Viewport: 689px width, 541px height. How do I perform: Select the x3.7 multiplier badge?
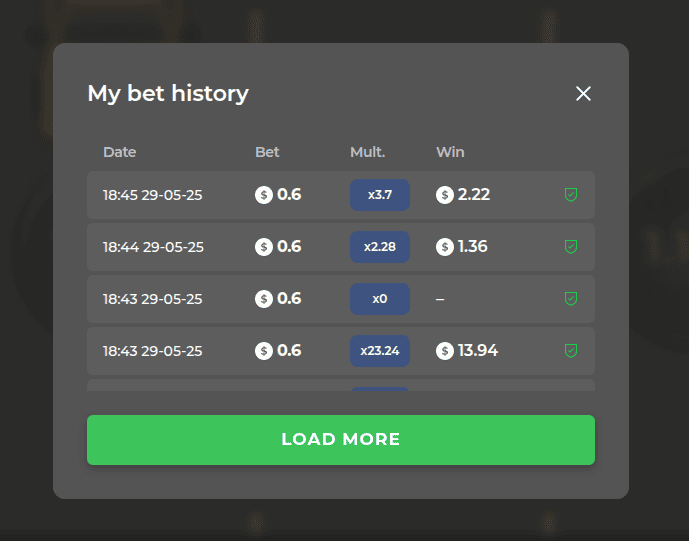point(380,195)
